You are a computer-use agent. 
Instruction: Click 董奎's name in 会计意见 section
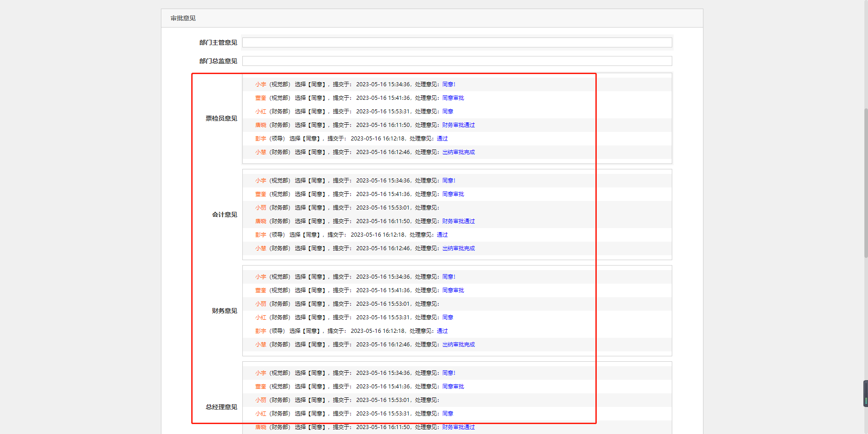point(260,194)
